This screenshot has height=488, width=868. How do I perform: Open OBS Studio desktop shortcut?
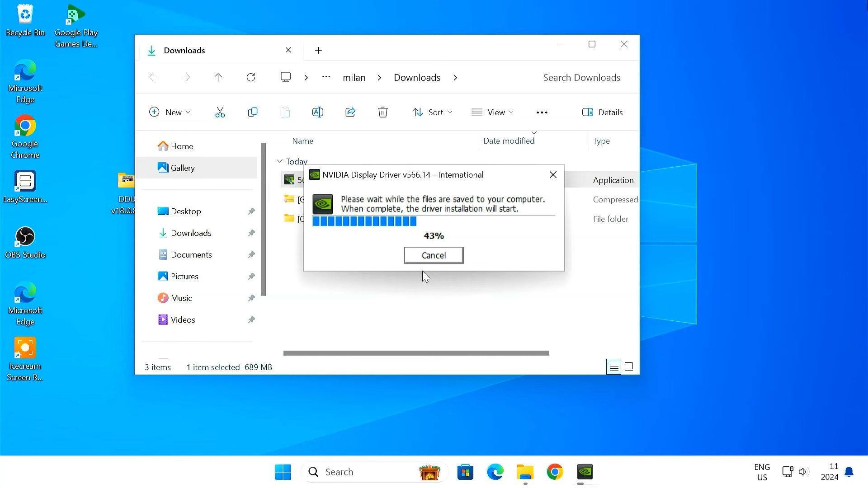point(25,243)
